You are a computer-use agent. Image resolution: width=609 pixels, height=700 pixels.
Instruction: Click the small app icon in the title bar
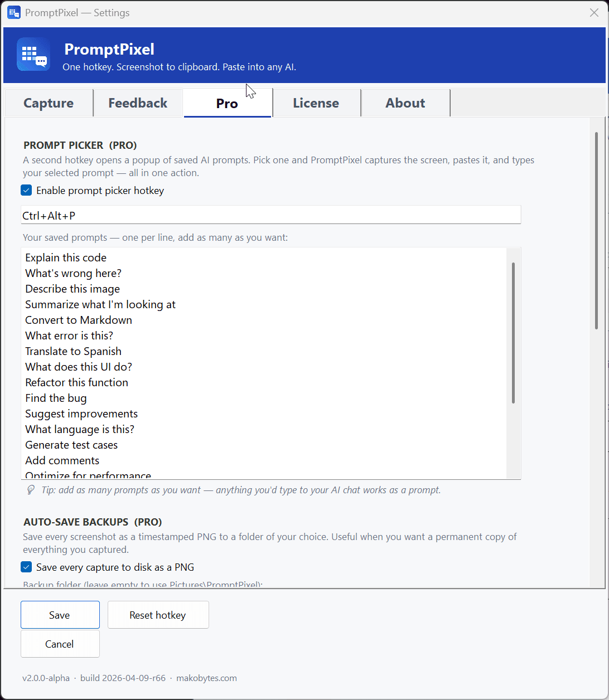[14, 12]
